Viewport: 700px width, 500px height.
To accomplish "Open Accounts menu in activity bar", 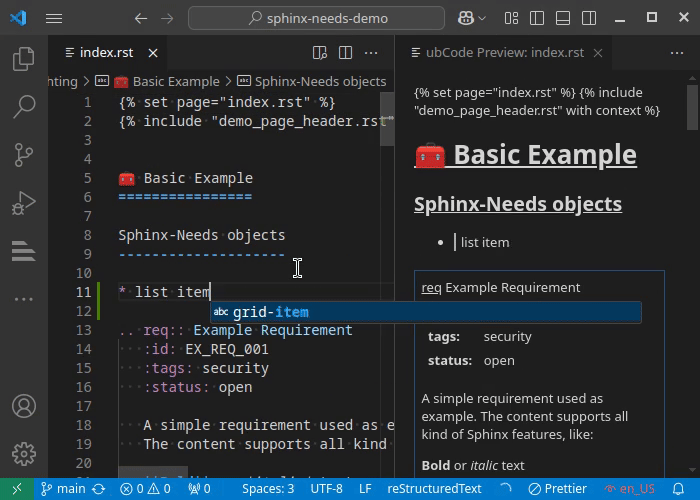I will [x=24, y=406].
